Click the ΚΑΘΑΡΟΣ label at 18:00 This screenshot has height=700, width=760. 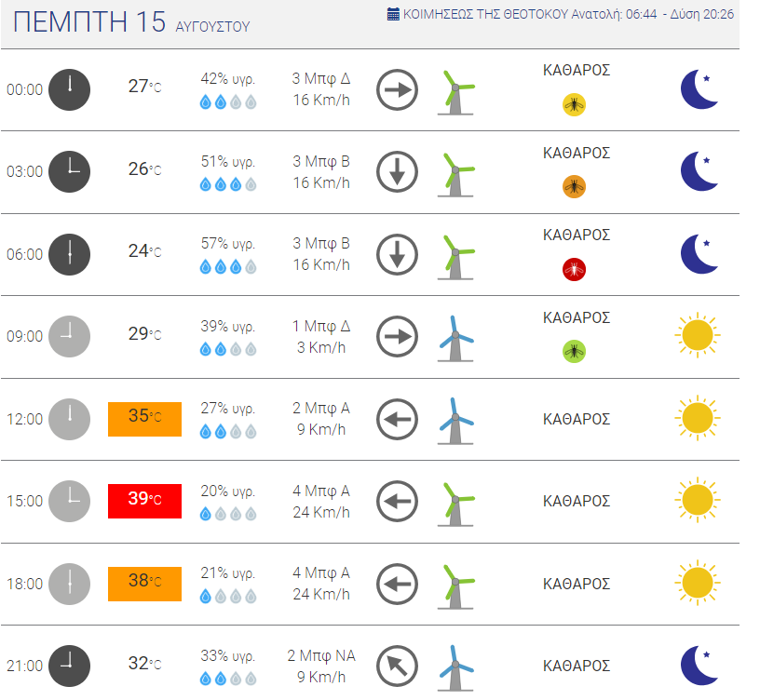(577, 584)
